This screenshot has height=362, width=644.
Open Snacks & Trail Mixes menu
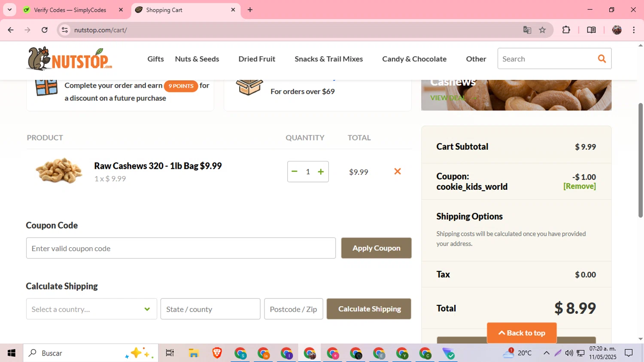point(328,59)
